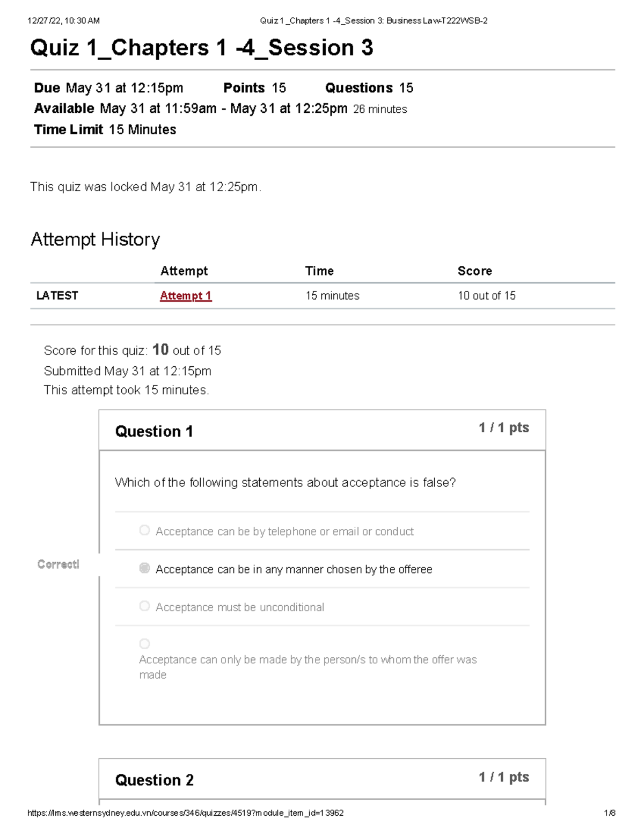Select radio for any manner chosen by offeree
Viewport: 644px width, 834px height.
click(x=144, y=568)
